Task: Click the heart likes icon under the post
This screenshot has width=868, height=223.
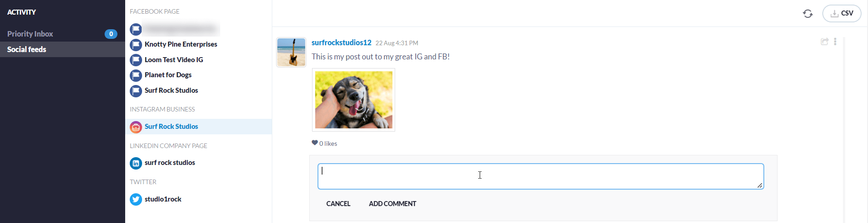Action: (x=315, y=143)
